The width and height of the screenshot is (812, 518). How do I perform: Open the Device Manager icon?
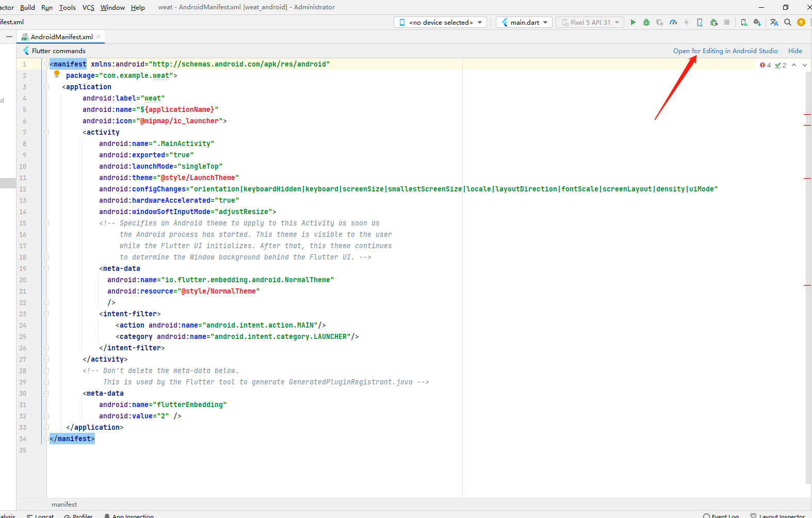coord(744,22)
